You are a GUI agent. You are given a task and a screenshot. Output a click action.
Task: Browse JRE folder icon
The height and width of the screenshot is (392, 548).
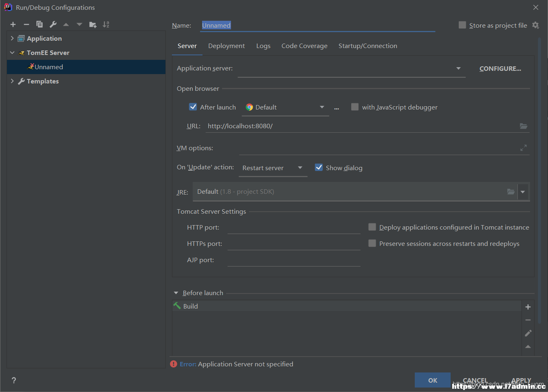[x=511, y=192]
